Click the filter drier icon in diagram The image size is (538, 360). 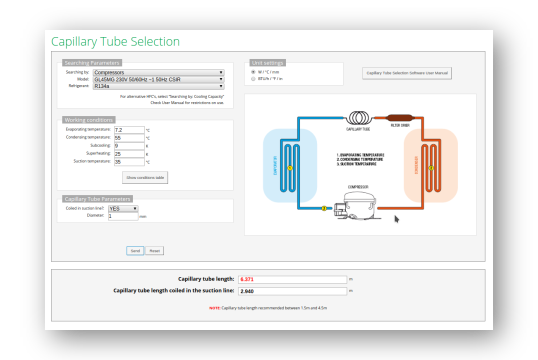[400, 118]
